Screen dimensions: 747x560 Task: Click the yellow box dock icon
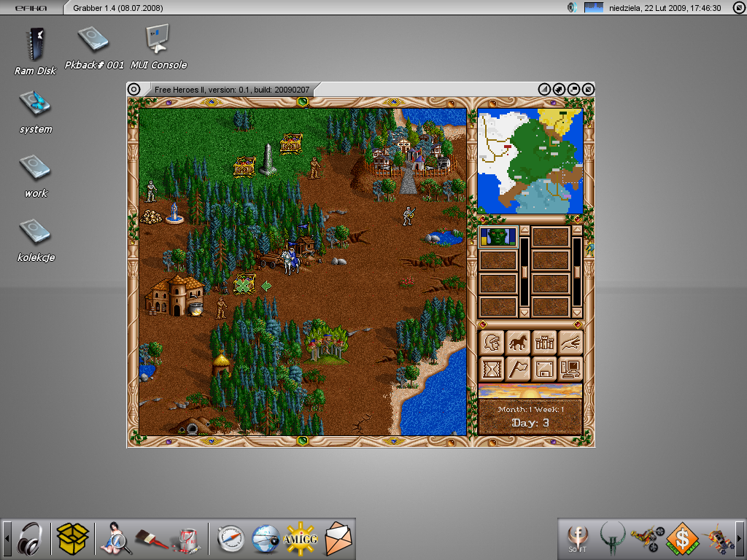pyautogui.click(x=73, y=539)
